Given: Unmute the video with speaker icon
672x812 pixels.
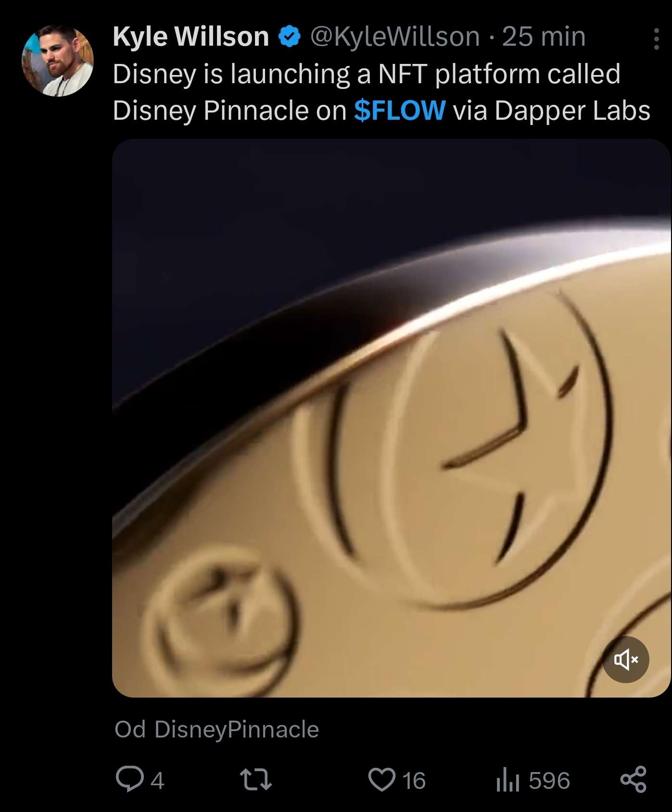Looking at the screenshot, I should click(x=626, y=659).
